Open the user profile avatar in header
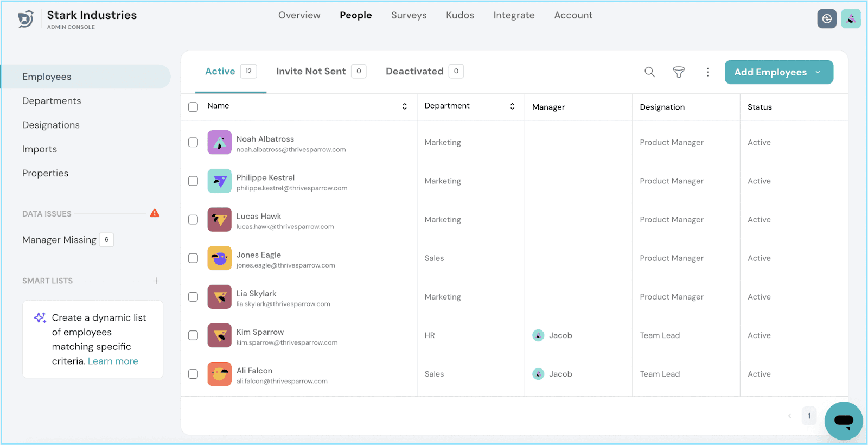The image size is (868, 445). click(x=851, y=19)
